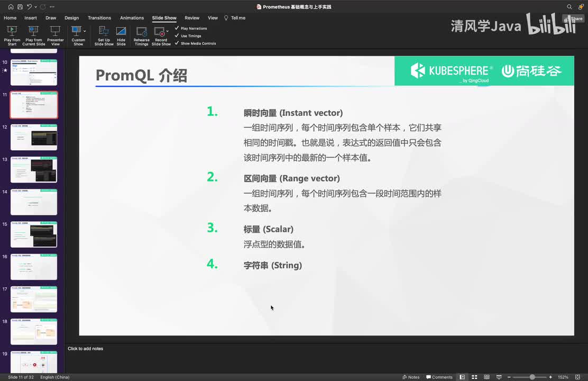Switch to the Home tab
This screenshot has width=588, height=381.
(x=10, y=17)
